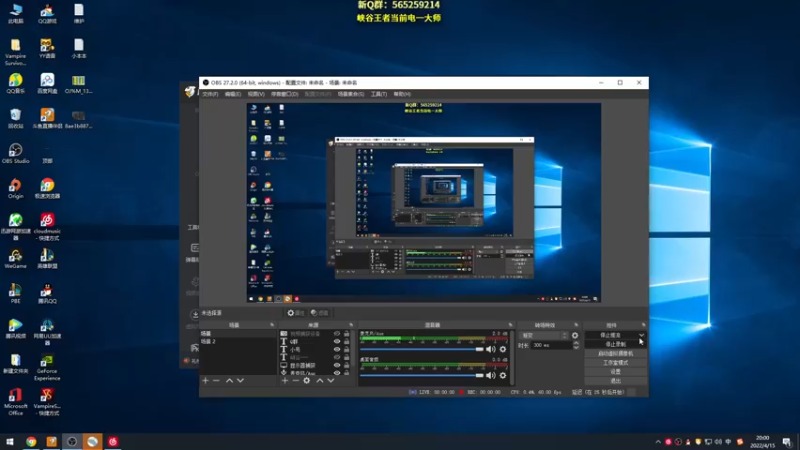Adjust desktop audio volume slider

point(421,376)
